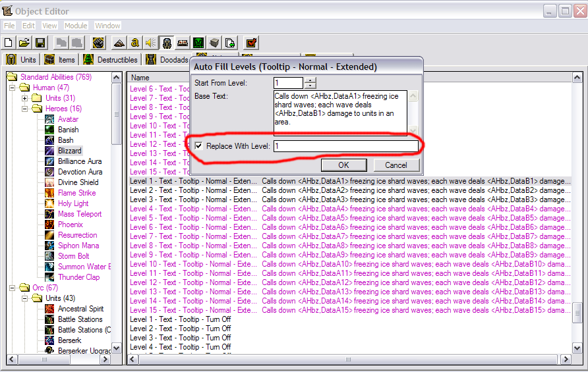Select Standard Abilities (769) root folder
The image size is (588, 372).
(56, 77)
